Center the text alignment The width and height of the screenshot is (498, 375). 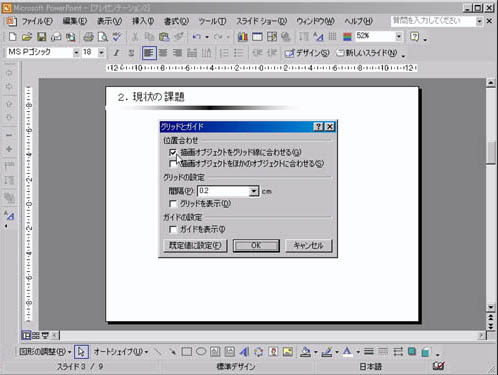coord(163,53)
